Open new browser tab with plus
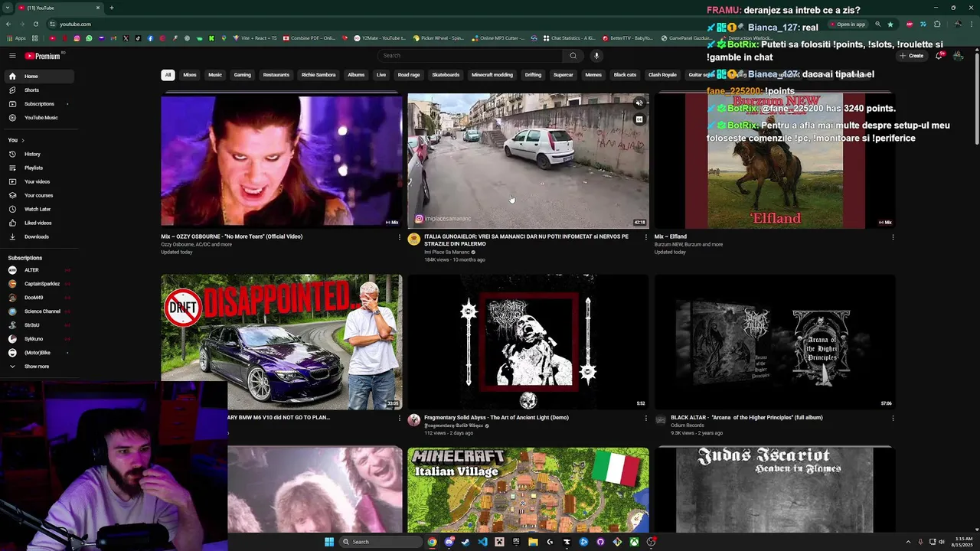The image size is (980, 551). 112,8
